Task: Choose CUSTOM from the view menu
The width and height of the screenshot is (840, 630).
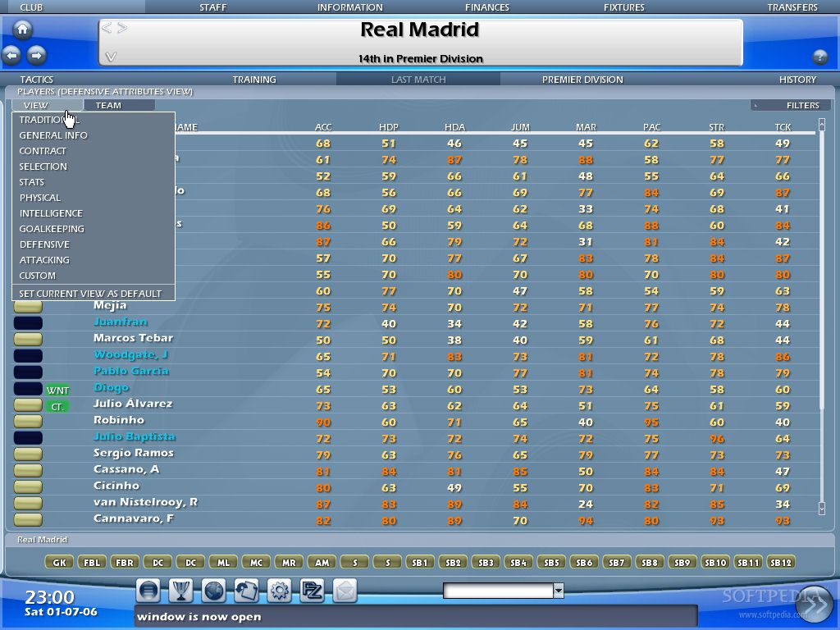Action: (x=94, y=276)
